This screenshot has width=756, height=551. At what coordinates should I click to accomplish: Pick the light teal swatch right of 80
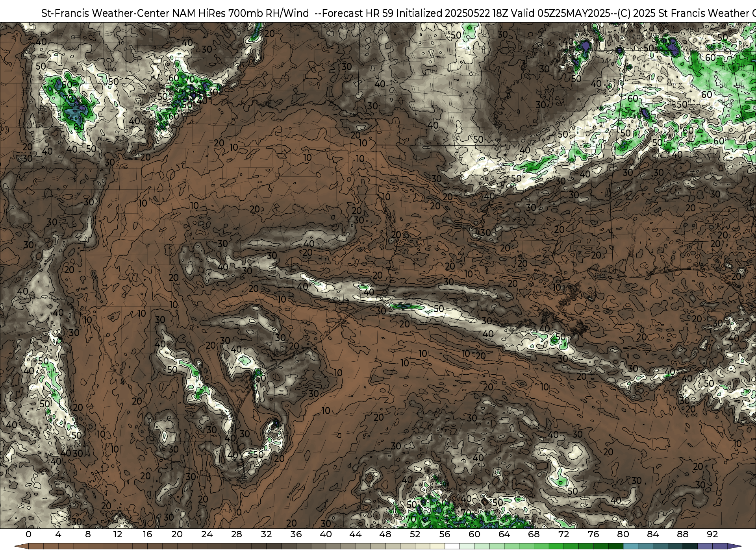click(630, 546)
